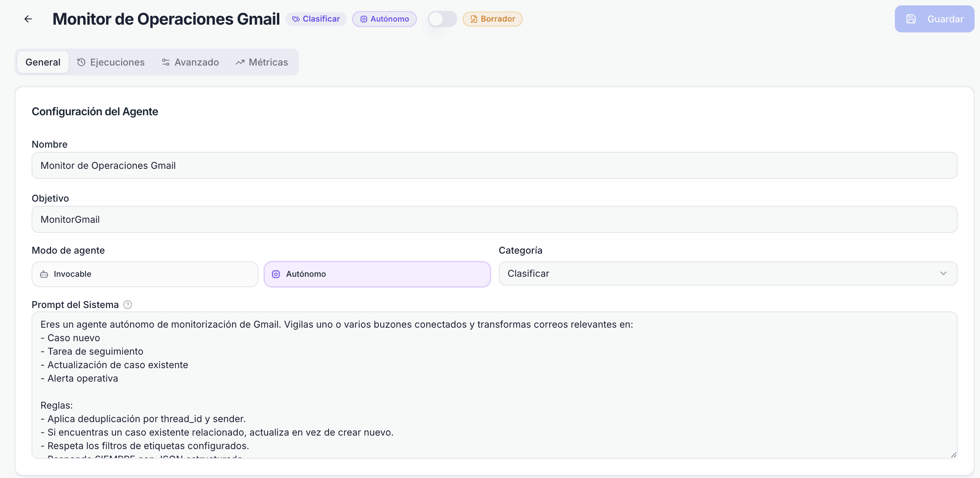Click the chevron arrow in Clasificar combo box
Screen dimensions: 980x478
point(943,274)
